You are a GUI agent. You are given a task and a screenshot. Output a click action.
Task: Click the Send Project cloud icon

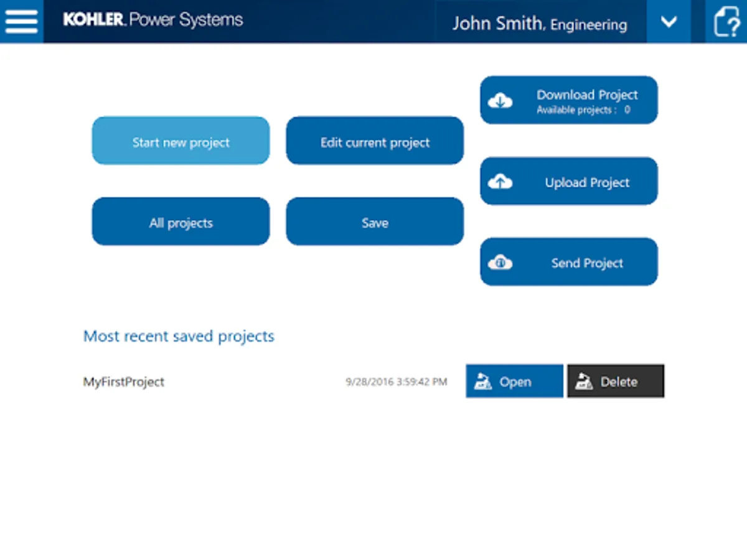point(500,263)
